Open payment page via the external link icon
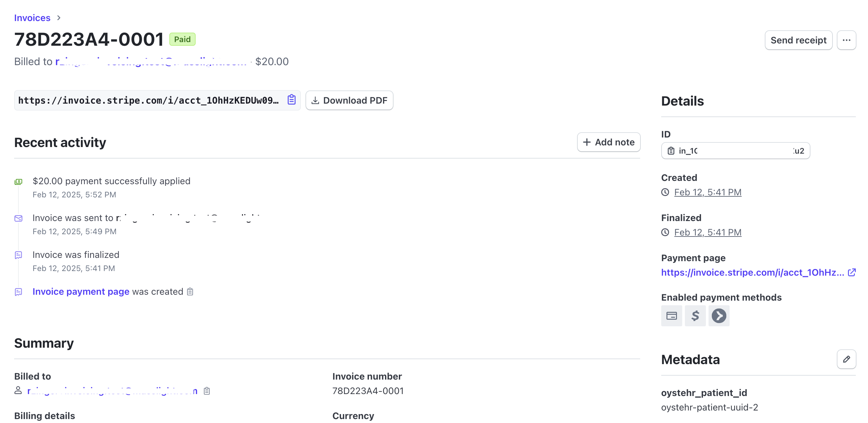 (x=852, y=272)
